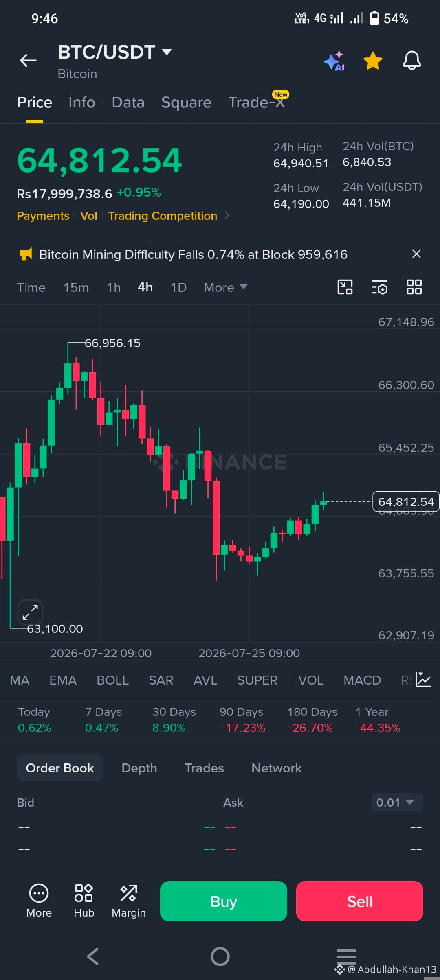Open the 0.01 price precision dropdown

(397, 802)
